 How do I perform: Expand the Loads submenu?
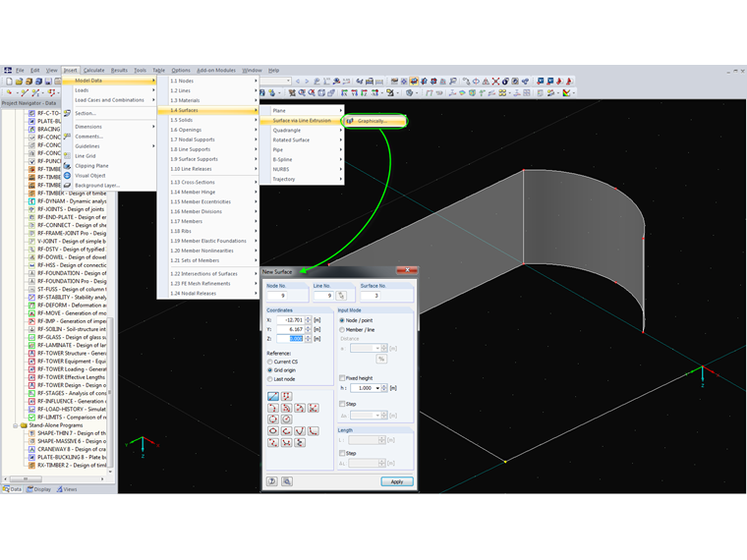coord(153,90)
